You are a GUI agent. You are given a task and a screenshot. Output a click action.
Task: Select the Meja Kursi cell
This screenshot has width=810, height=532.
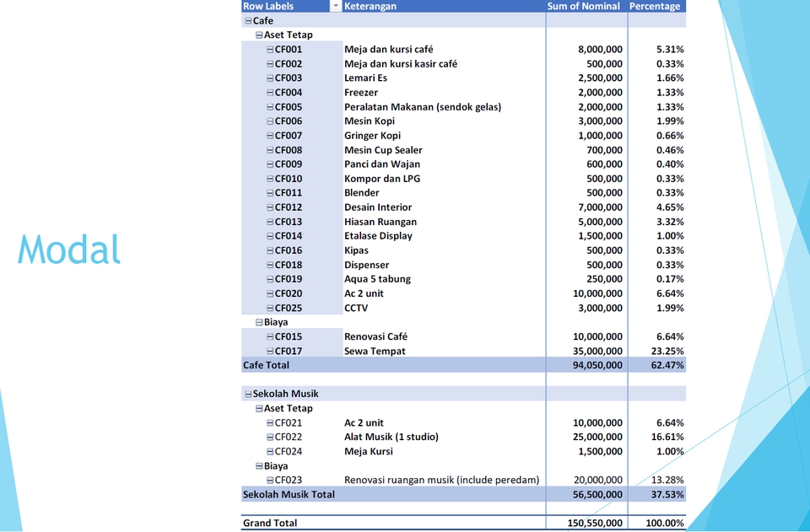coord(369,452)
